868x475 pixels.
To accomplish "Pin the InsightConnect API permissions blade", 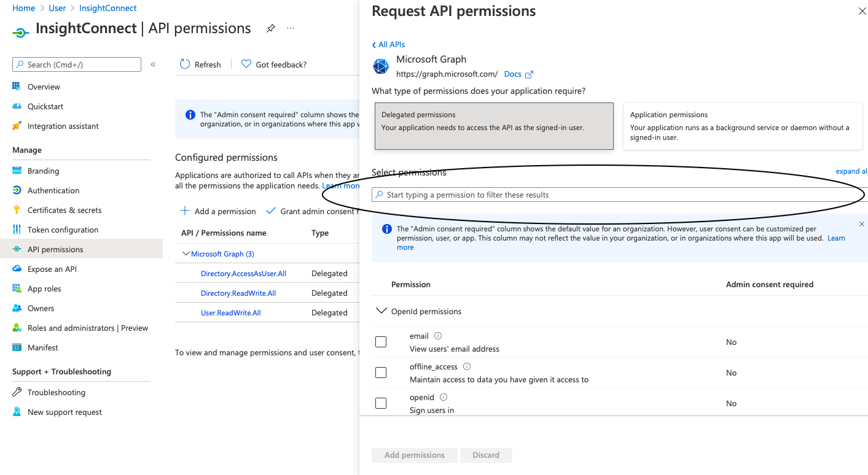I will (270, 28).
